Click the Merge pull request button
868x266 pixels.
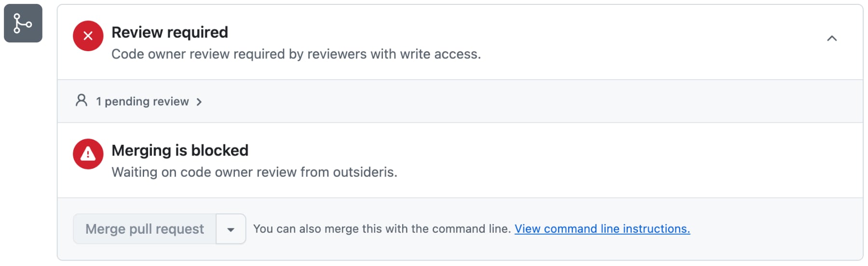[x=144, y=229]
